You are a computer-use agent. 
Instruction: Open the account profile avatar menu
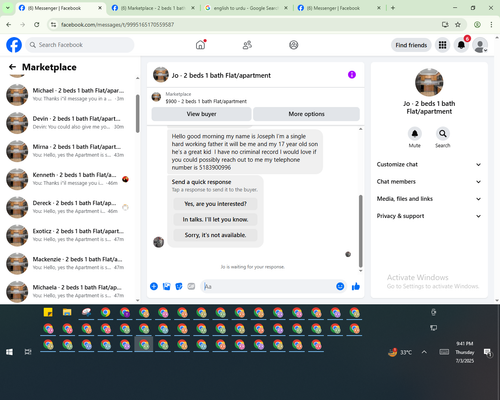(480, 45)
